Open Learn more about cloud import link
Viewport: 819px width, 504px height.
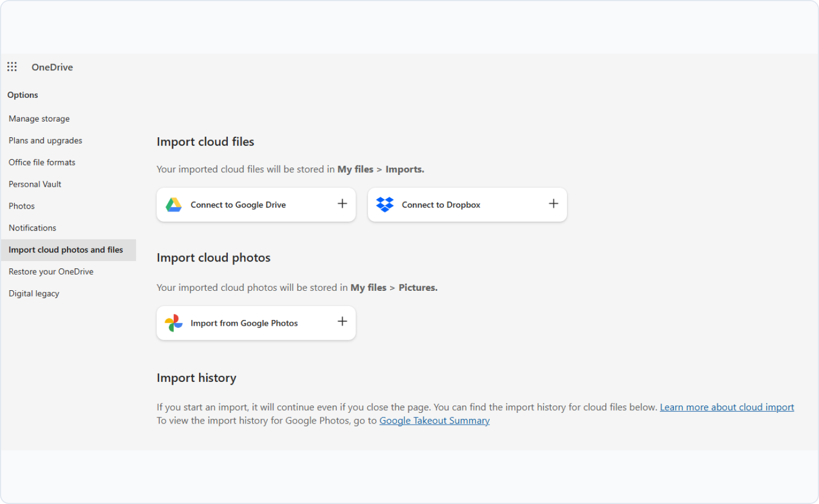727,407
